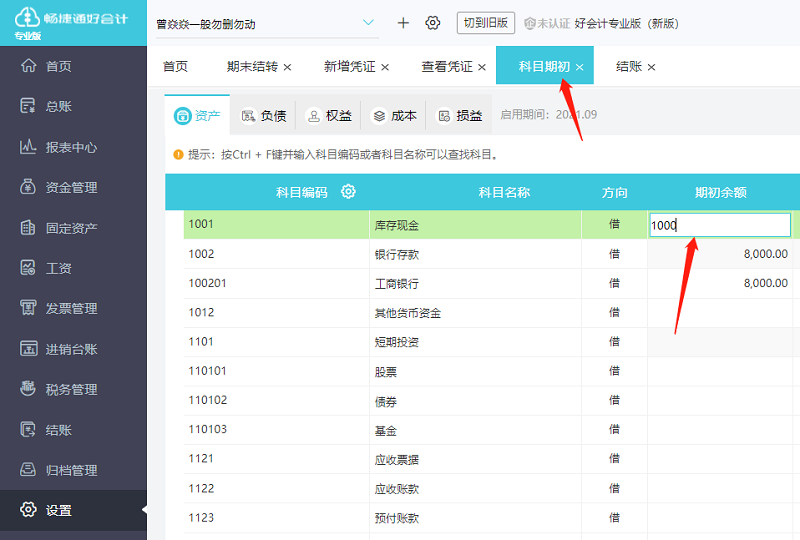800x540 pixels.
Task: Select the 权益 category tab
Action: [x=329, y=116]
